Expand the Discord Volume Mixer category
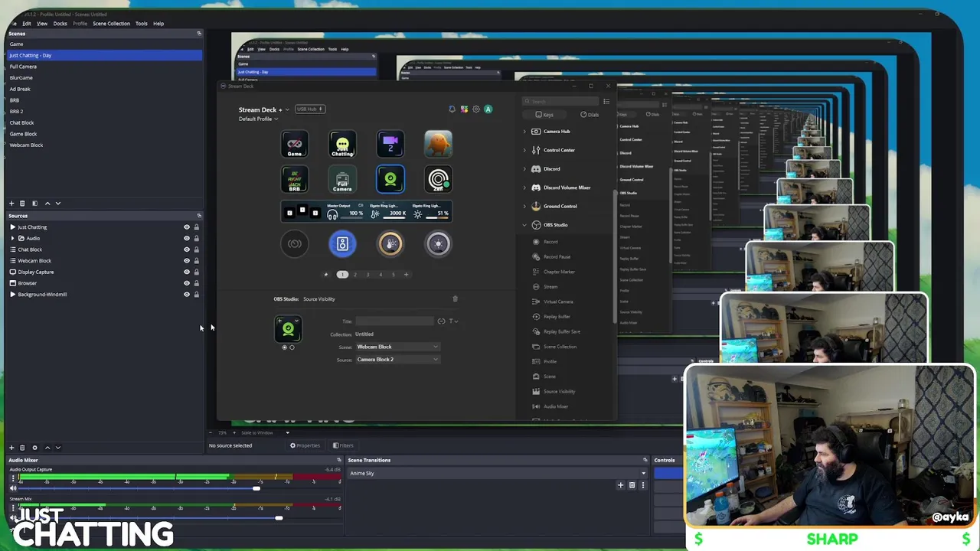The height and width of the screenshot is (551, 980). 524,187
